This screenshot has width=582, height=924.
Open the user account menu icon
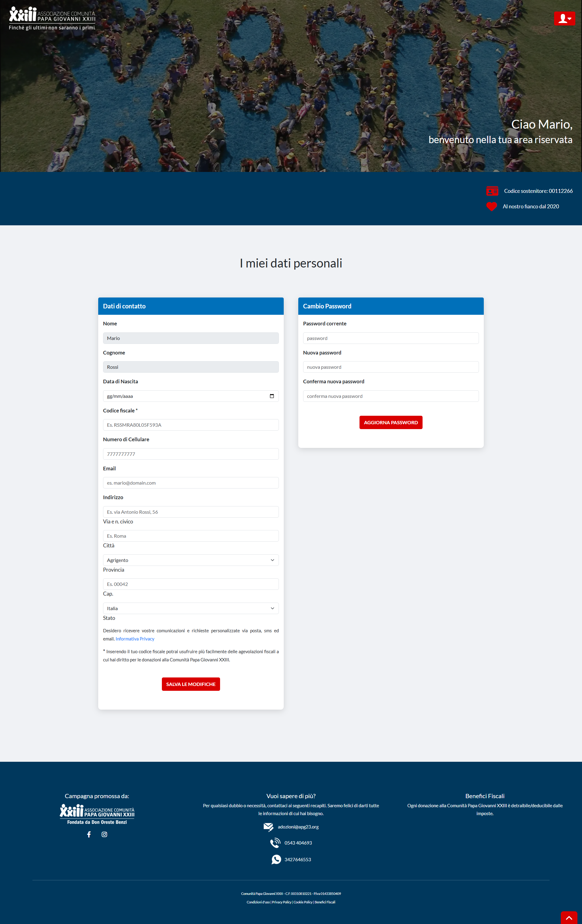pyautogui.click(x=564, y=18)
